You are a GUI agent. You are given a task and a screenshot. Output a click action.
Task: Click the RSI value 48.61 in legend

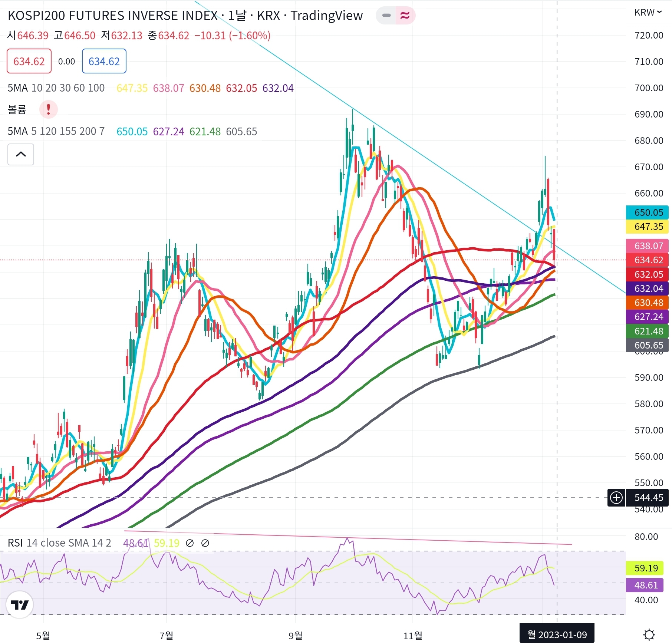(136, 543)
